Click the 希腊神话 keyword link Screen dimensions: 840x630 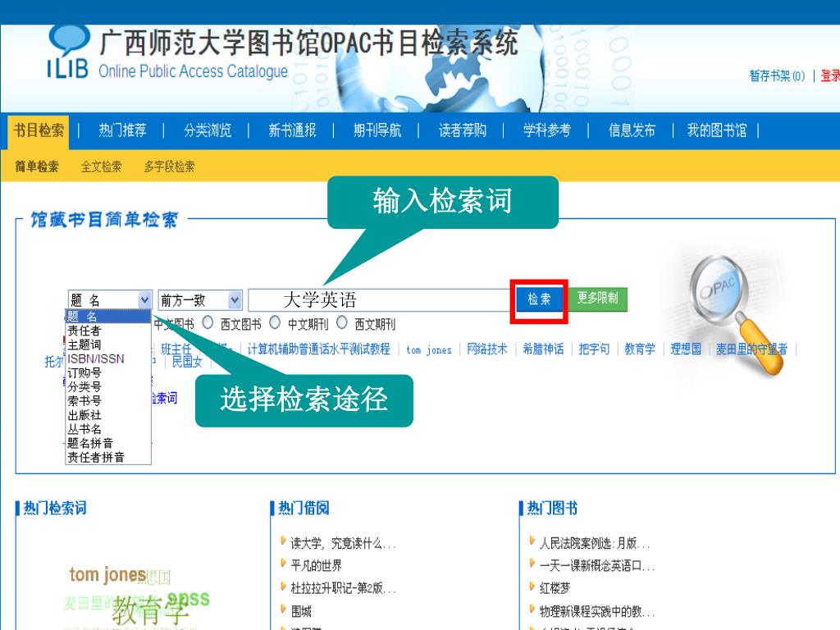tap(543, 349)
